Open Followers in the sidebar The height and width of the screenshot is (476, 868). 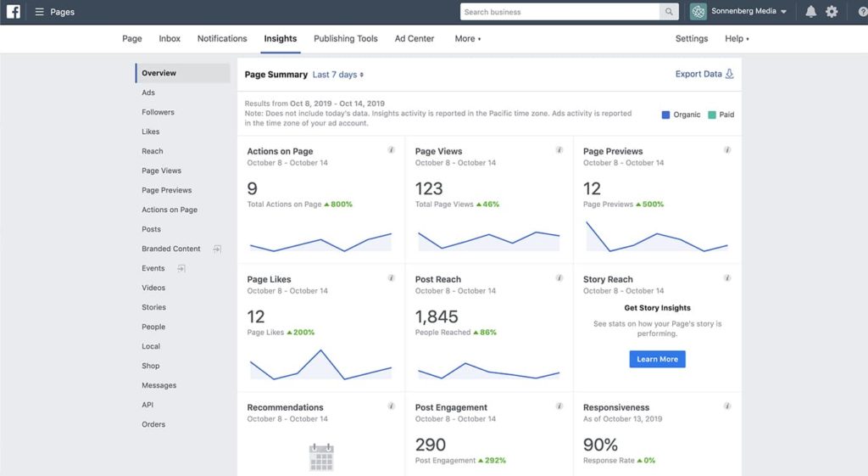point(158,112)
